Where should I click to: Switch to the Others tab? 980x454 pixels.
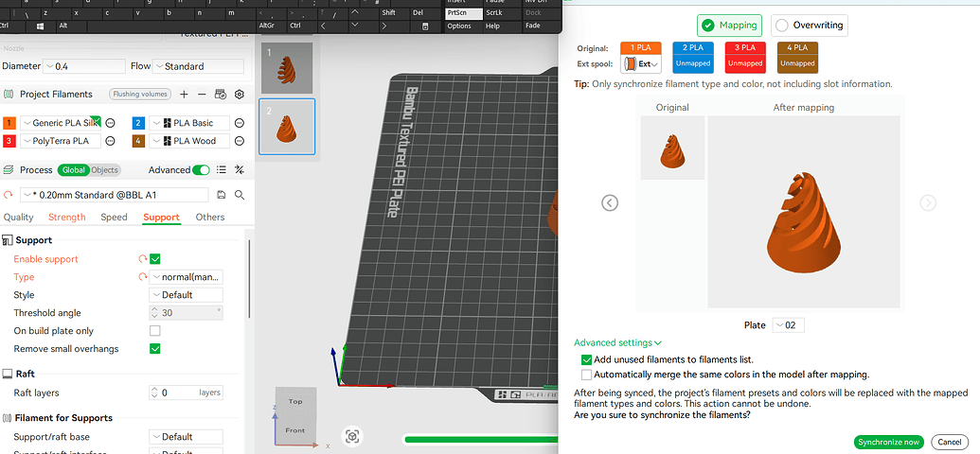click(x=210, y=217)
